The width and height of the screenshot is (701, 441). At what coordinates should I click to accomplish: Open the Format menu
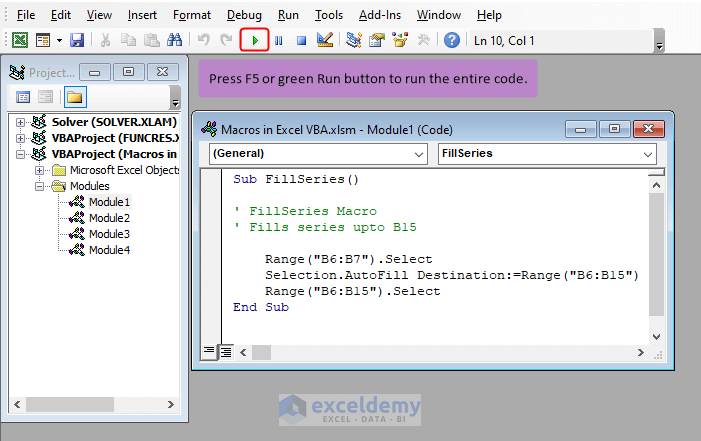point(192,15)
